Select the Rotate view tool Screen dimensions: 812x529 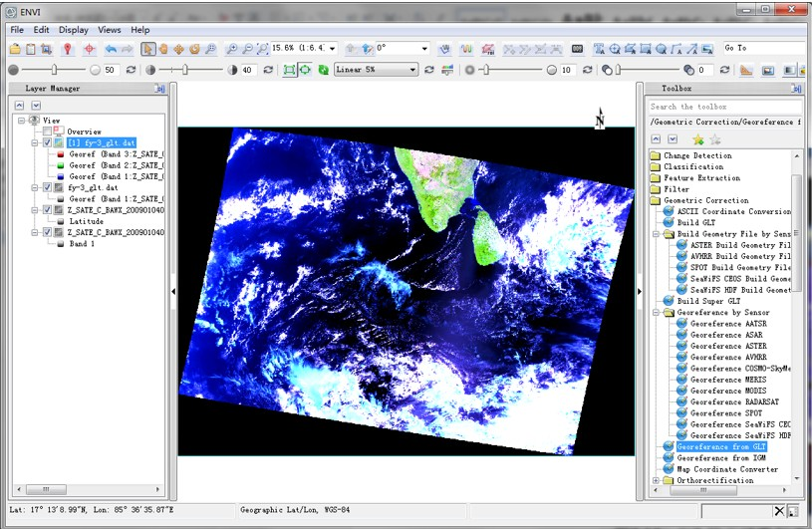[x=194, y=49]
